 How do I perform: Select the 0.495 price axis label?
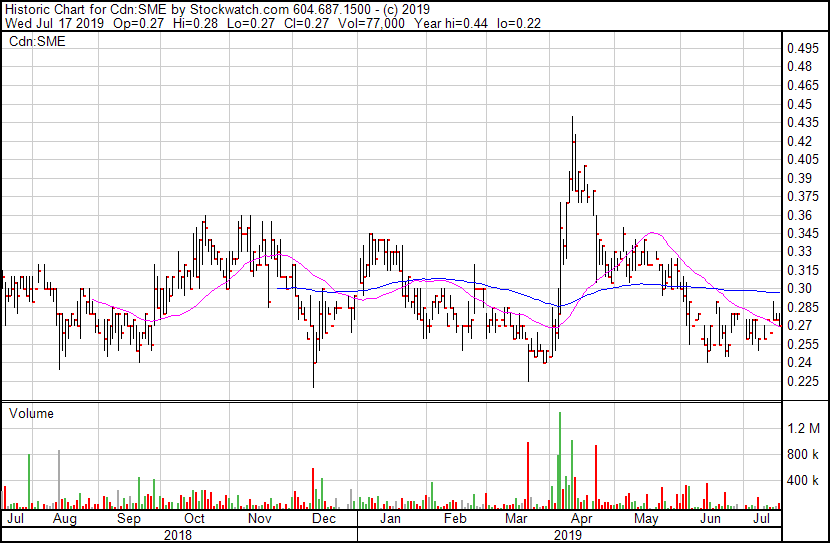tap(802, 48)
